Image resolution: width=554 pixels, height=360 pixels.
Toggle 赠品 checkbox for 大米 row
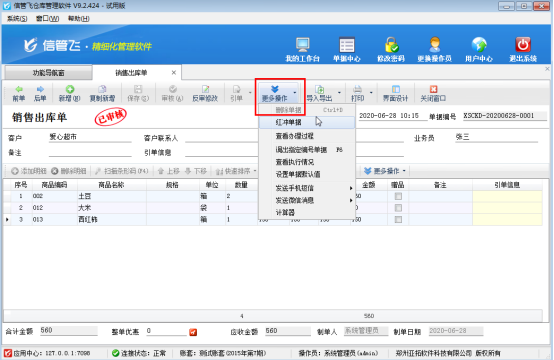point(398,208)
